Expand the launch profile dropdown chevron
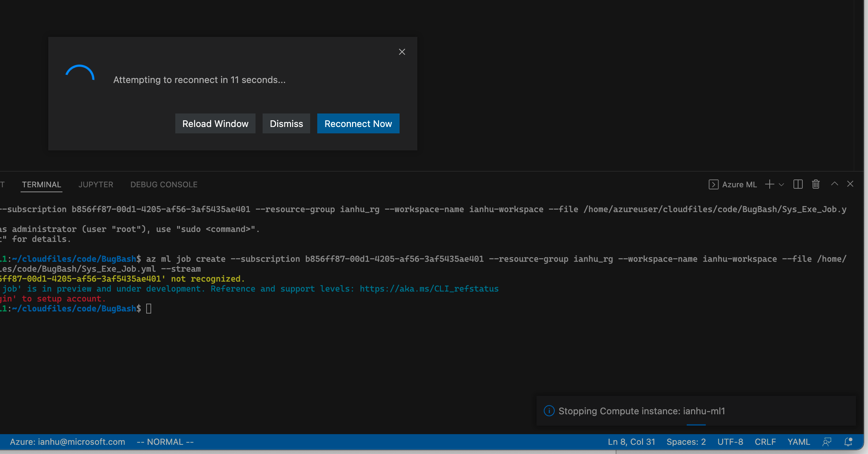868x454 pixels. click(x=781, y=185)
